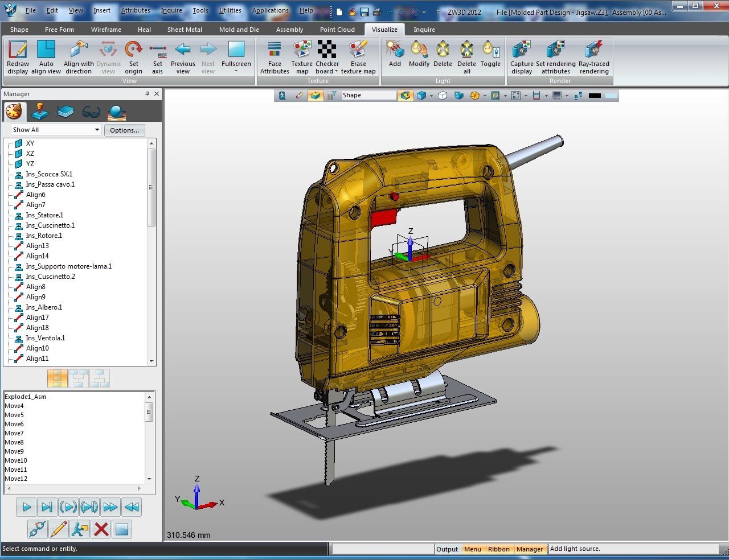Open the Show All dropdown
The width and height of the screenshot is (729, 560).
coord(98,130)
